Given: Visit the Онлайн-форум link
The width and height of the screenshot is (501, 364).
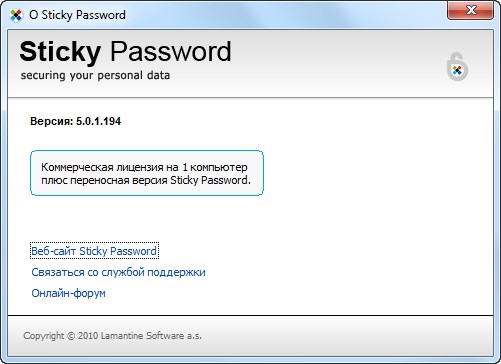Looking at the screenshot, I should 68,293.
